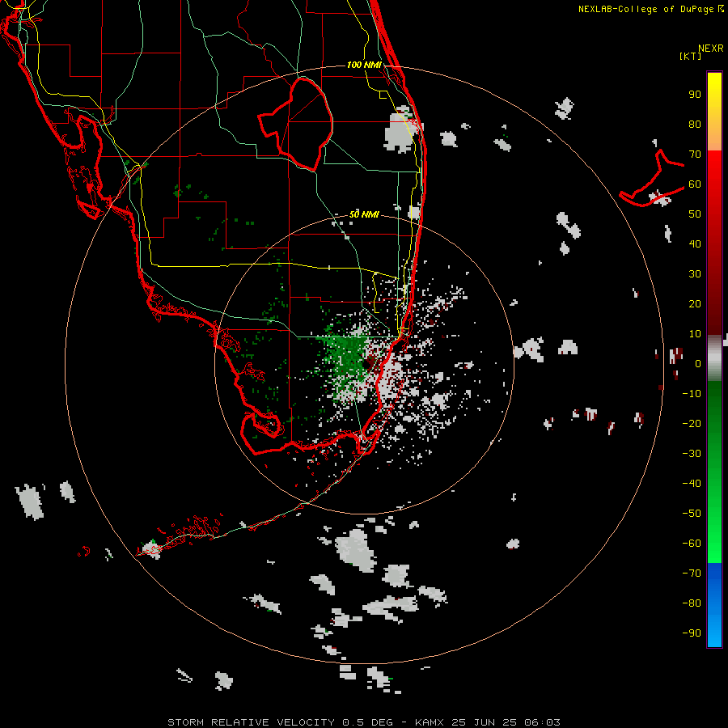
Task: Select the 50 NMI range ring label
Action: tap(364, 214)
